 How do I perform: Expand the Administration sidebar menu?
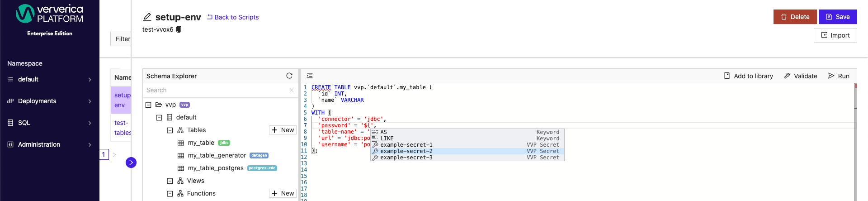pyautogui.click(x=50, y=144)
